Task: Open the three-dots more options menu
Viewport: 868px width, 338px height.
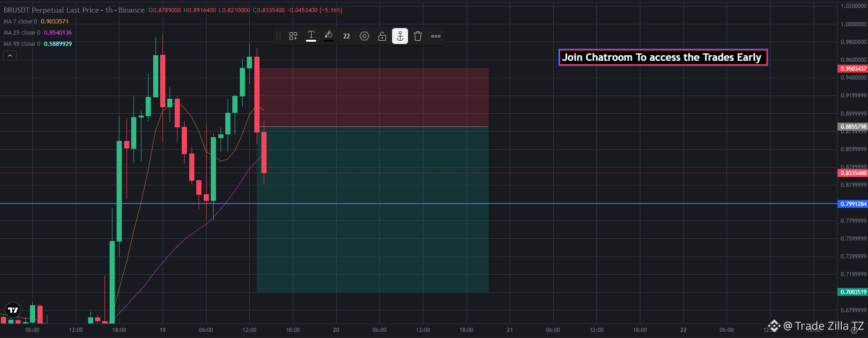Action: [436, 36]
